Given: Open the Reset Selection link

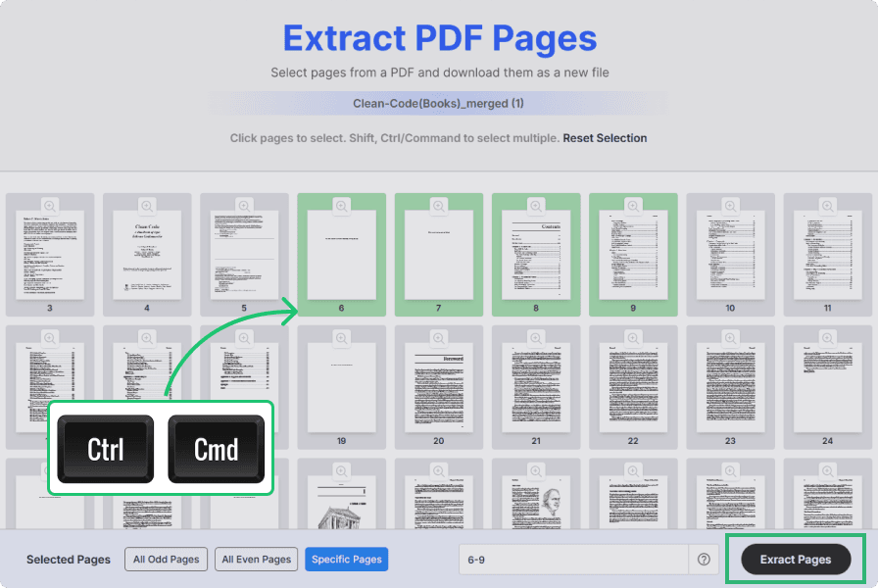Looking at the screenshot, I should click(x=605, y=138).
